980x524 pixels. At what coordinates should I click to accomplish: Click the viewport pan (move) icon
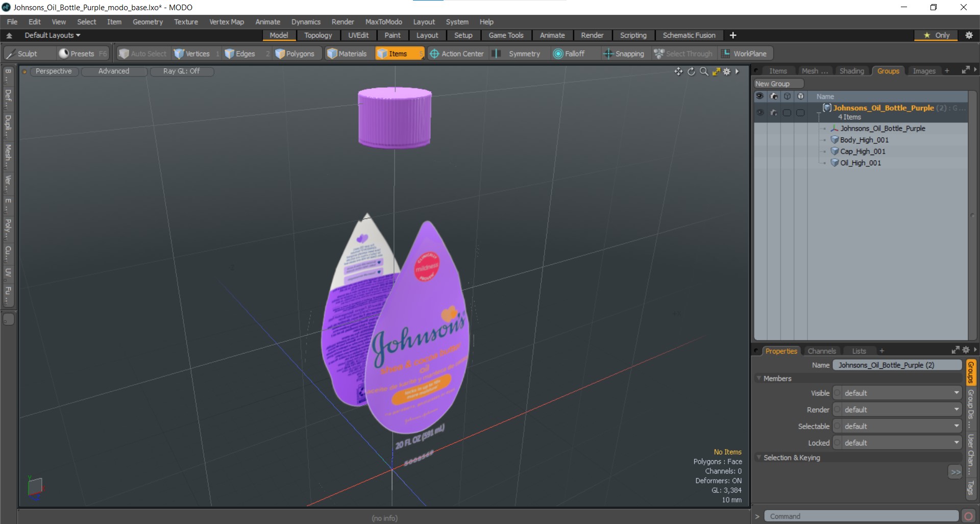pyautogui.click(x=678, y=71)
